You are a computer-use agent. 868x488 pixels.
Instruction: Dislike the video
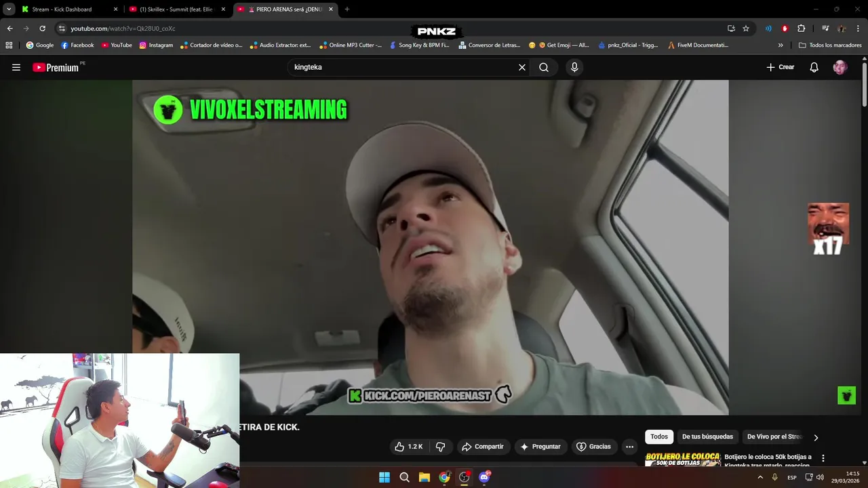(x=440, y=447)
